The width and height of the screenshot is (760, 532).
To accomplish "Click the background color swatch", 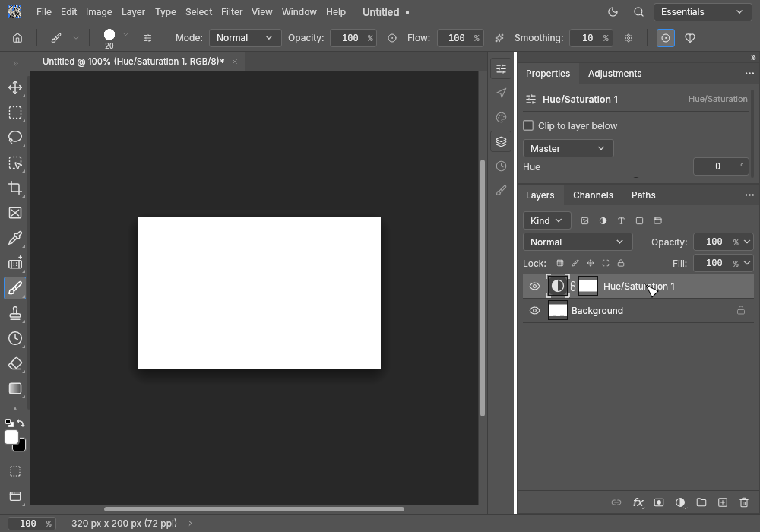I will 21,446.
